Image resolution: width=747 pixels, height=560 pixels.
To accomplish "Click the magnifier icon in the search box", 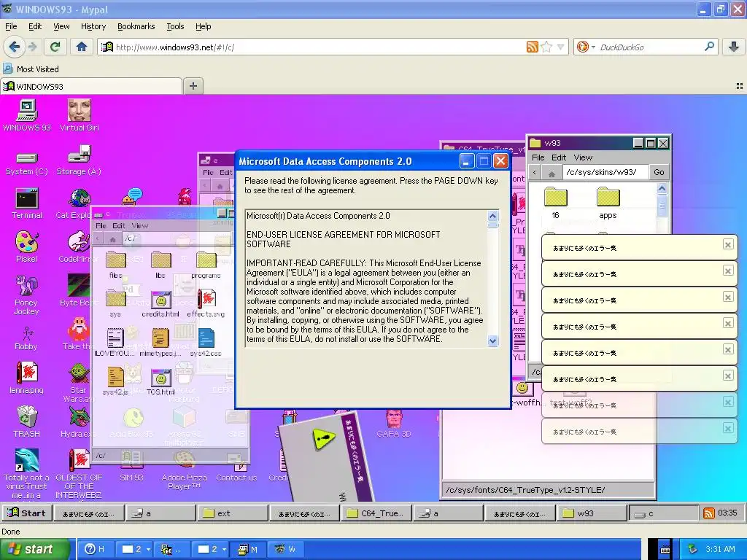I will 709,47.
